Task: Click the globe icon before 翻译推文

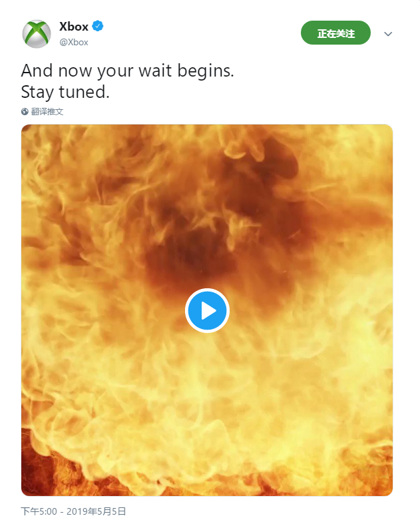Action: (25, 112)
